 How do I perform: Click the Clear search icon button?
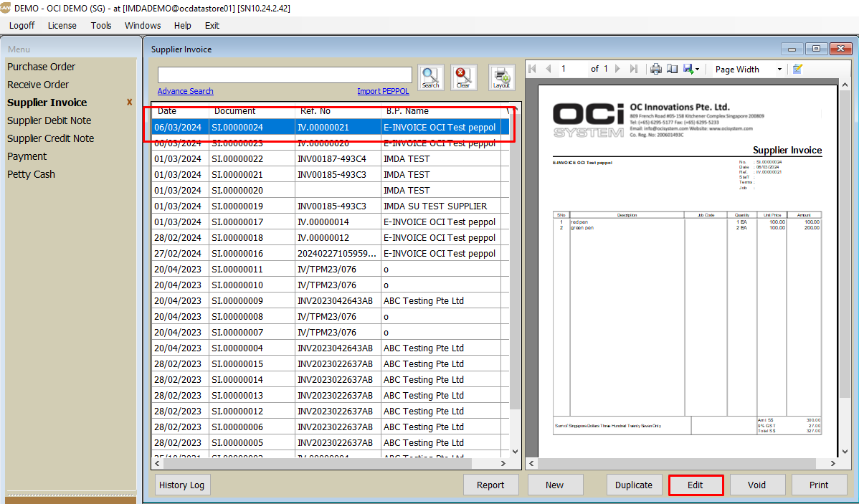[464, 77]
